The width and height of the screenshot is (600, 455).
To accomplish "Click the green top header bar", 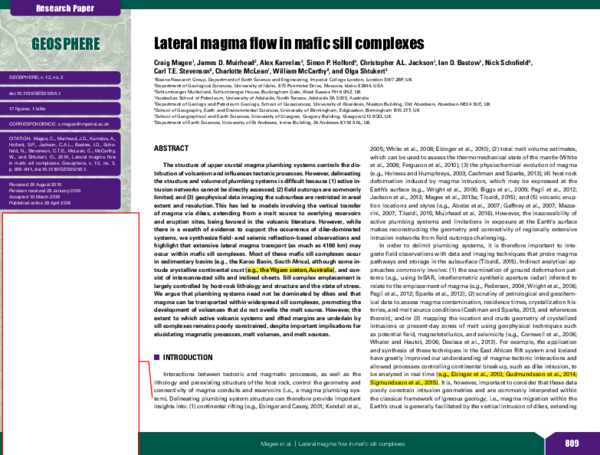I will [360, 5].
